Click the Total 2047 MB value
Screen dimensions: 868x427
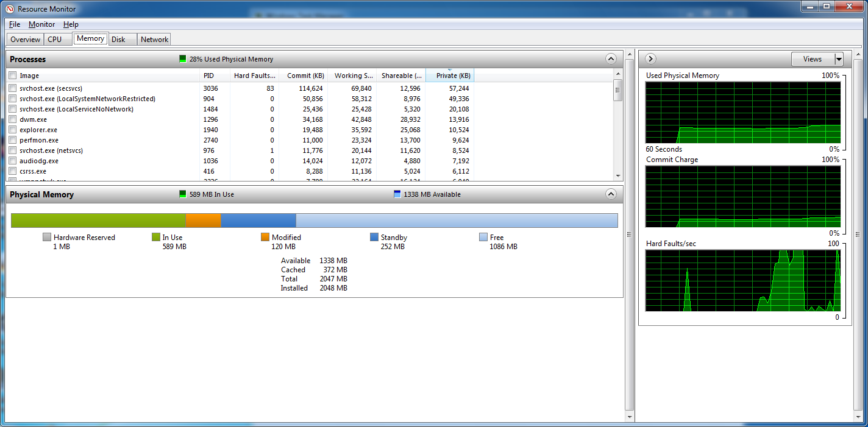[x=333, y=279]
